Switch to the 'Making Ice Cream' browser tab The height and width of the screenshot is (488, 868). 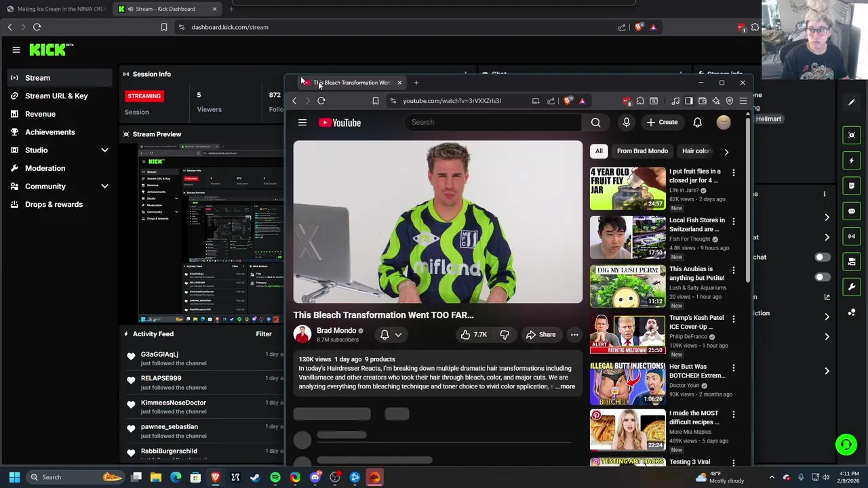point(56,9)
